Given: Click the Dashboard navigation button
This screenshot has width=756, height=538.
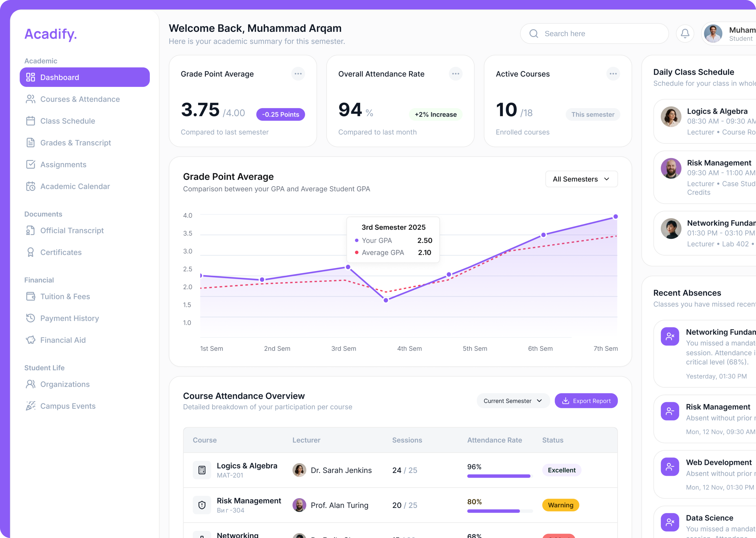Looking at the screenshot, I should click(x=85, y=77).
